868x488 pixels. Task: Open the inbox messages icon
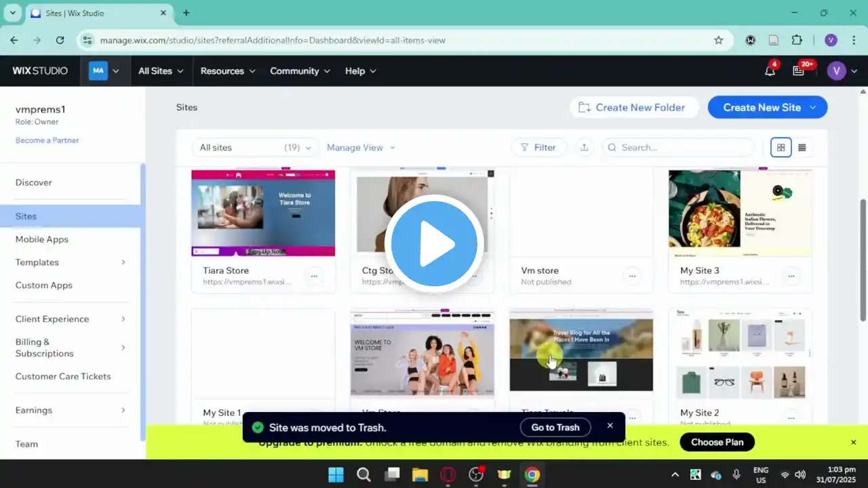tap(799, 71)
